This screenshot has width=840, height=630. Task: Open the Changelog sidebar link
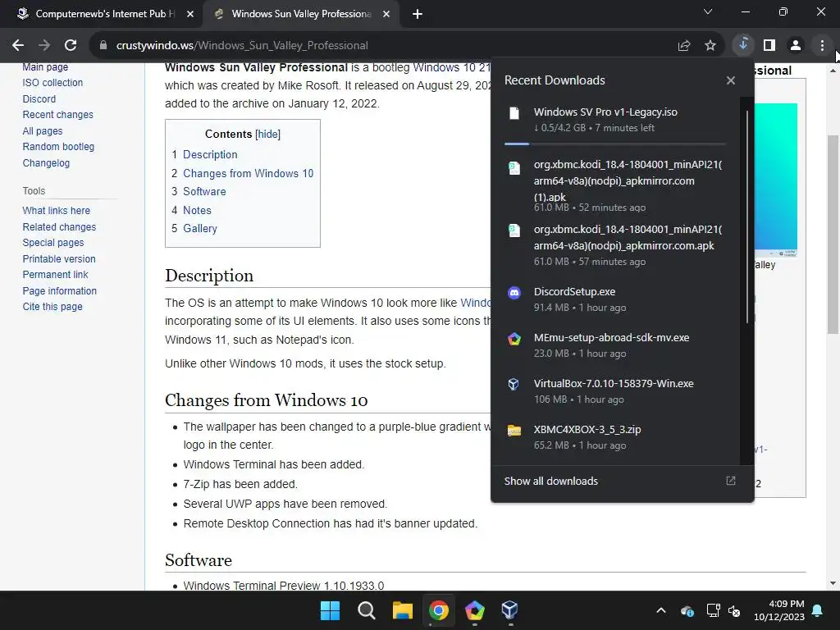coord(46,163)
